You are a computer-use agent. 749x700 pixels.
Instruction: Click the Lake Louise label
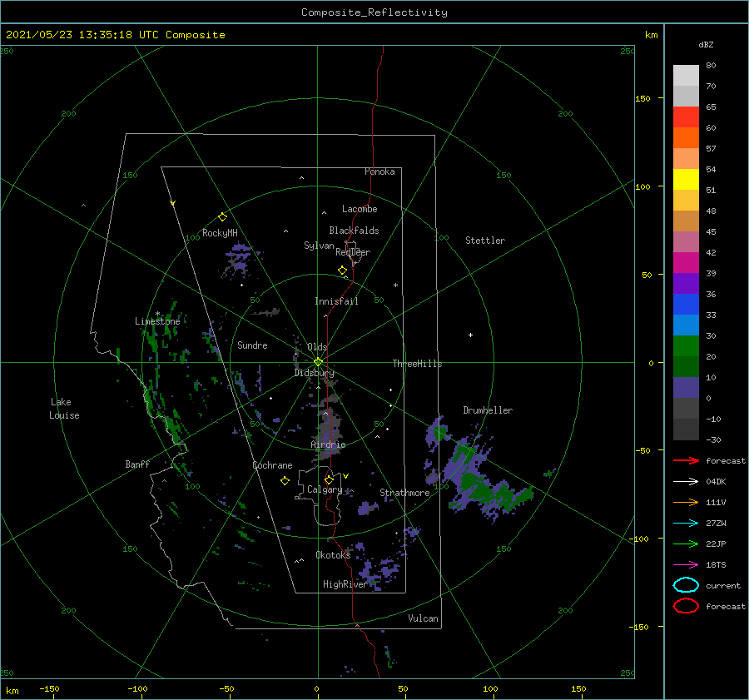pyautogui.click(x=64, y=409)
